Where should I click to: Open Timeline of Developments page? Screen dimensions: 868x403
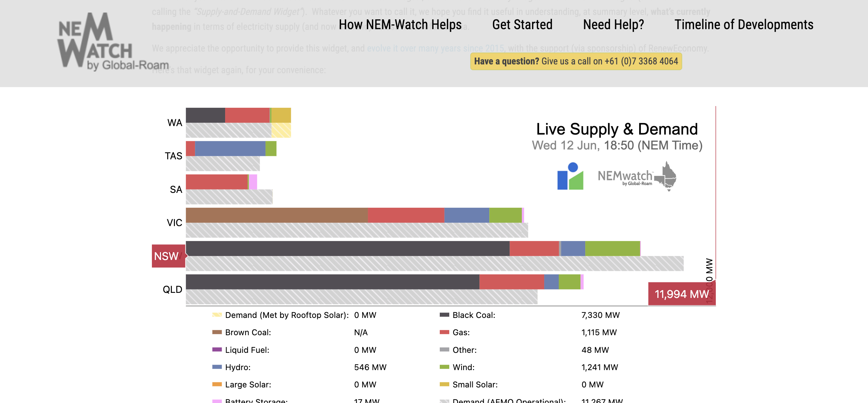click(744, 25)
